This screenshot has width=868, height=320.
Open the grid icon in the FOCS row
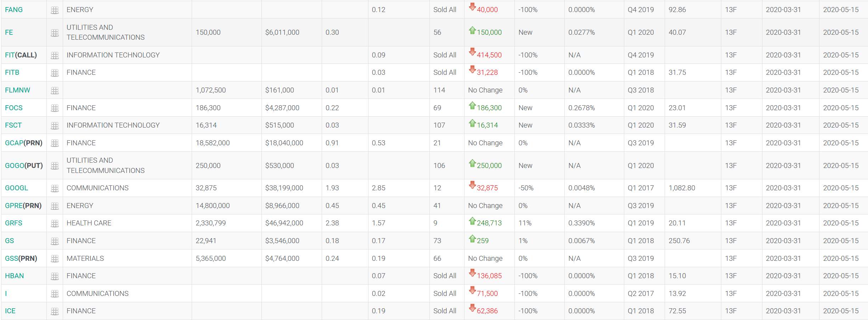(x=55, y=108)
